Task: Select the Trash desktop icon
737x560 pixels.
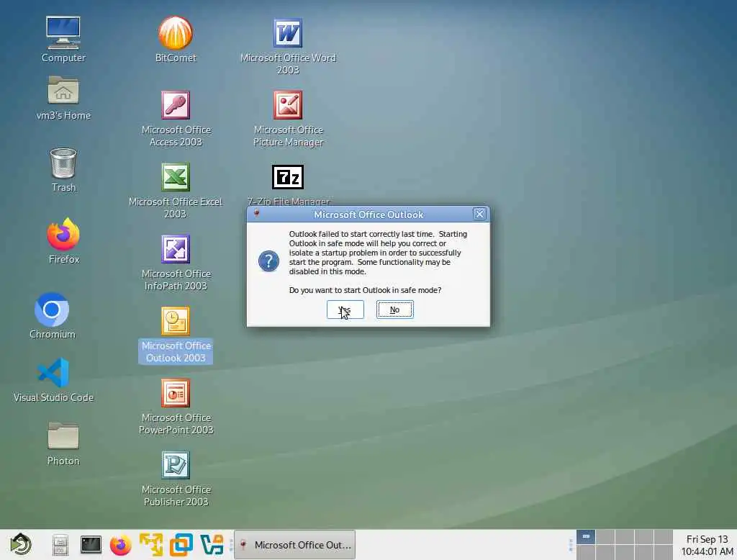Action: click(63, 163)
